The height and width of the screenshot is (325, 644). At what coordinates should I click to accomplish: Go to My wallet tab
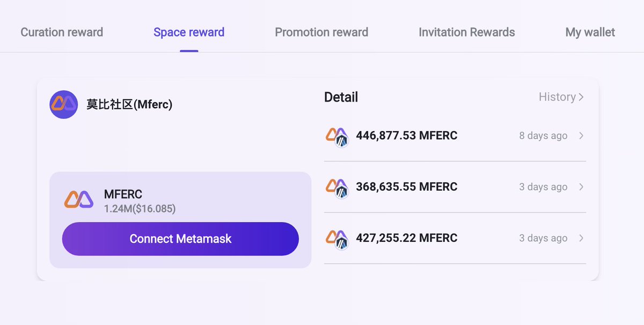(x=590, y=32)
